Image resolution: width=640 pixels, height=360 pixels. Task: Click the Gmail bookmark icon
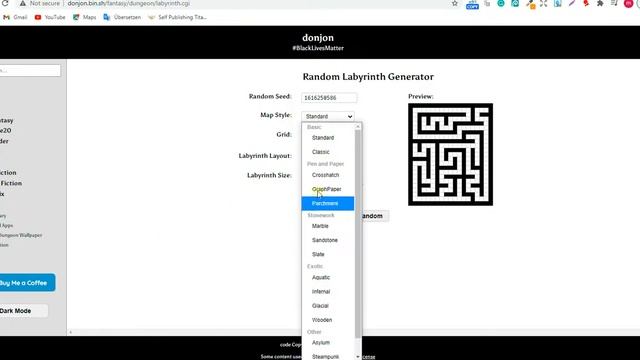click(7, 17)
